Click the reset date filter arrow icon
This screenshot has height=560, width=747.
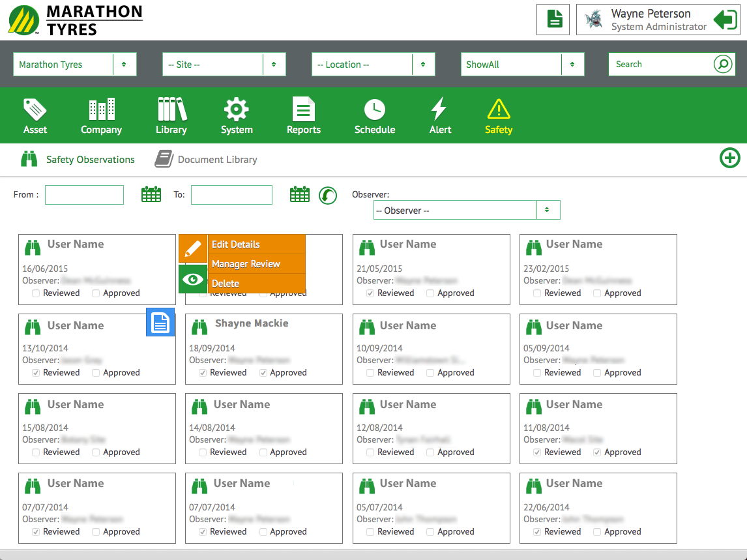coord(328,195)
